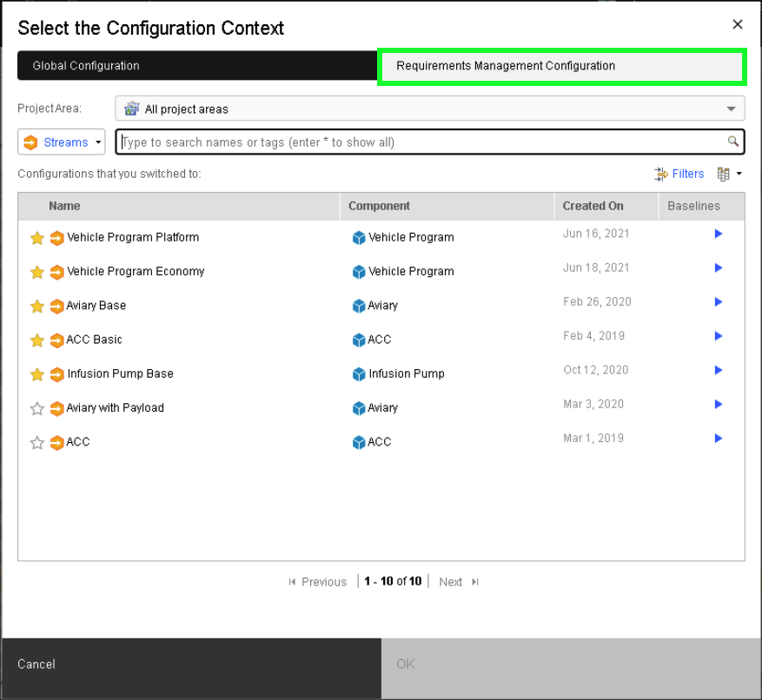Click the search magnifier icon

[733, 142]
